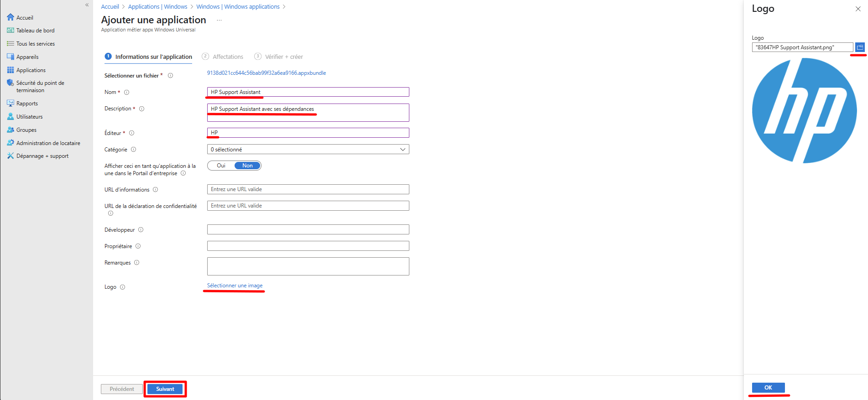Click info icon next to Nom
The image size is (868, 400).
(127, 92)
